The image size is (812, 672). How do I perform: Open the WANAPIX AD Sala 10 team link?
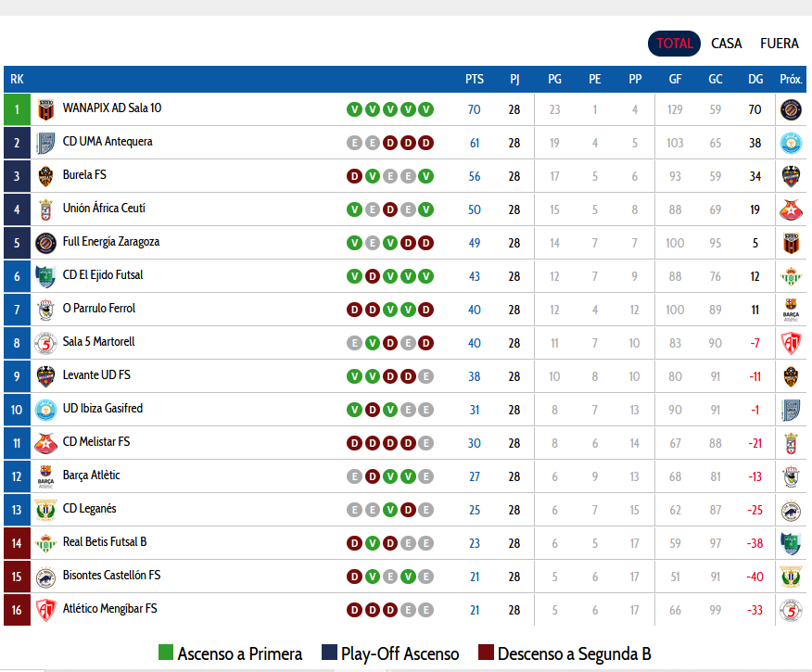pyautogui.click(x=112, y=108)
